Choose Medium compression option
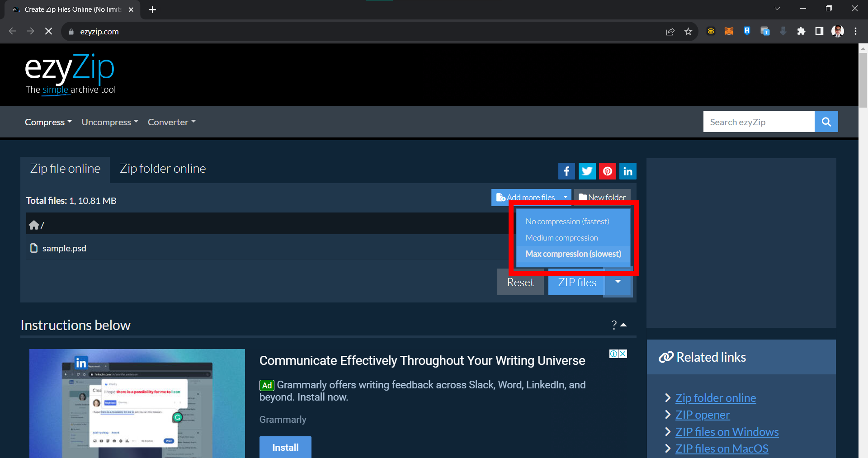Screen dimensions: 868x458 pos(561,238)
